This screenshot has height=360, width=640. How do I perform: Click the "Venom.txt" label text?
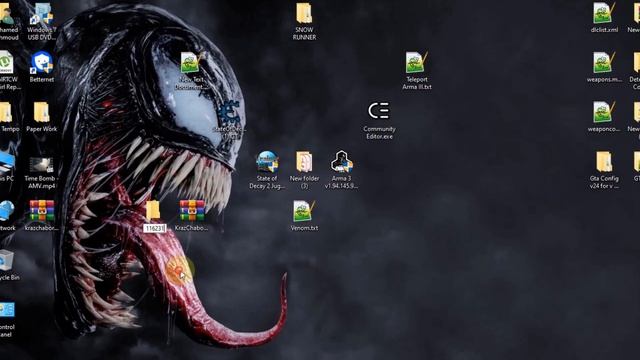pos(304,228)
